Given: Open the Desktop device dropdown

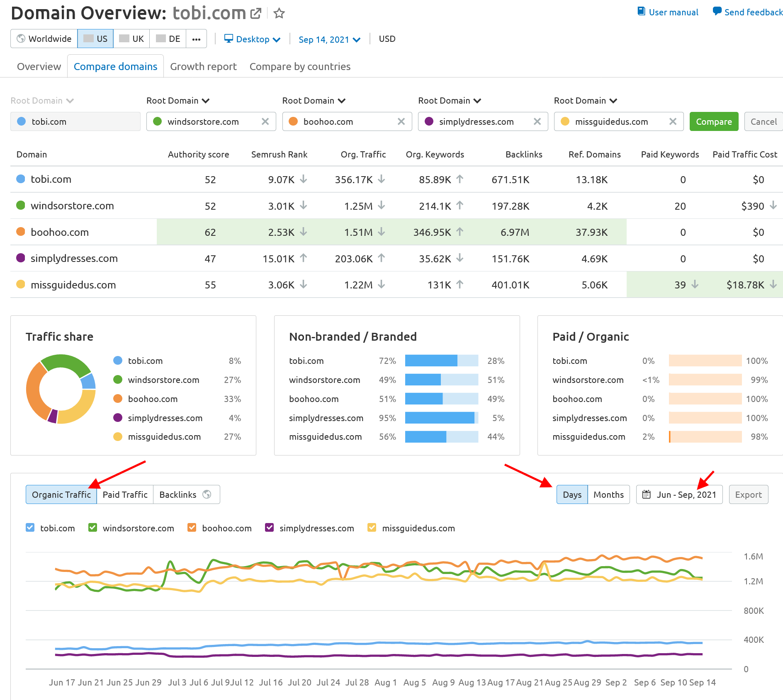Looking at the screenshot, I should pyautogui.click(x=252, y=39).
